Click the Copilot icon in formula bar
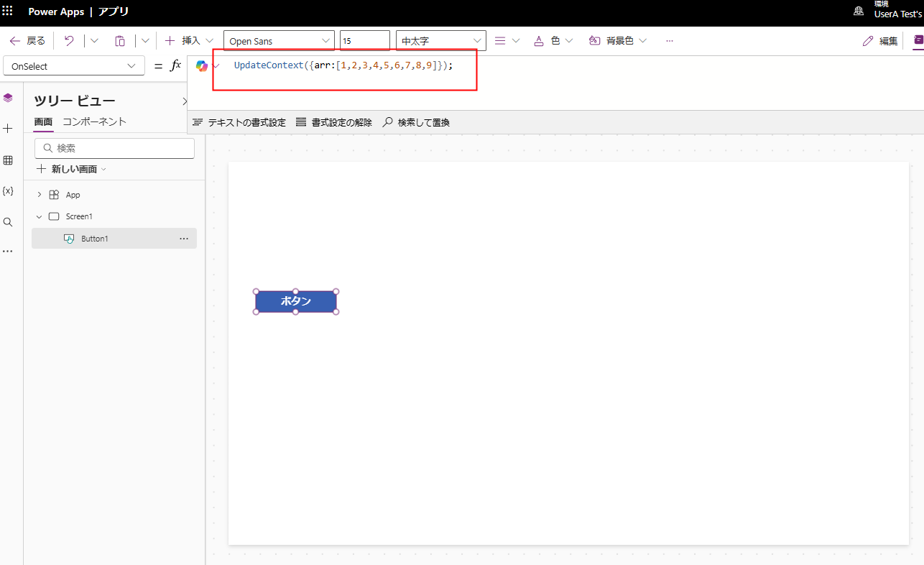The image size is (924, 565). [x=202, y=65]
